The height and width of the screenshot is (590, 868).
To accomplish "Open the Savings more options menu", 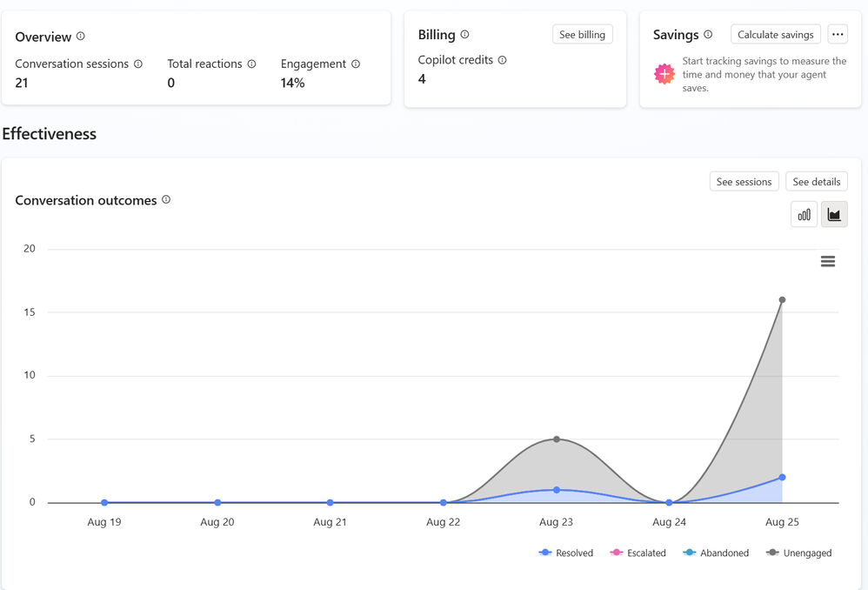I will point(838,34).
